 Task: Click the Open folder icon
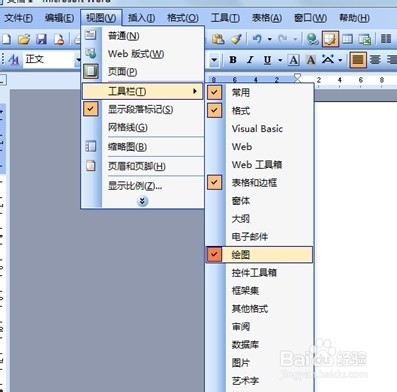click(24, 39)
